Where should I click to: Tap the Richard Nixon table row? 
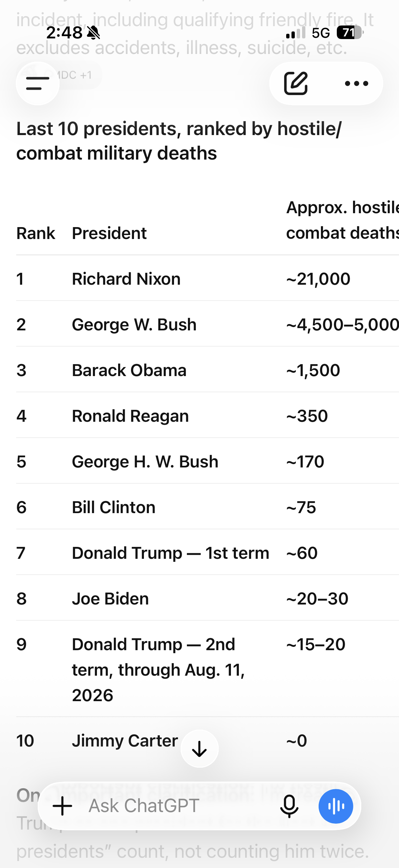[x=207, y=278]
